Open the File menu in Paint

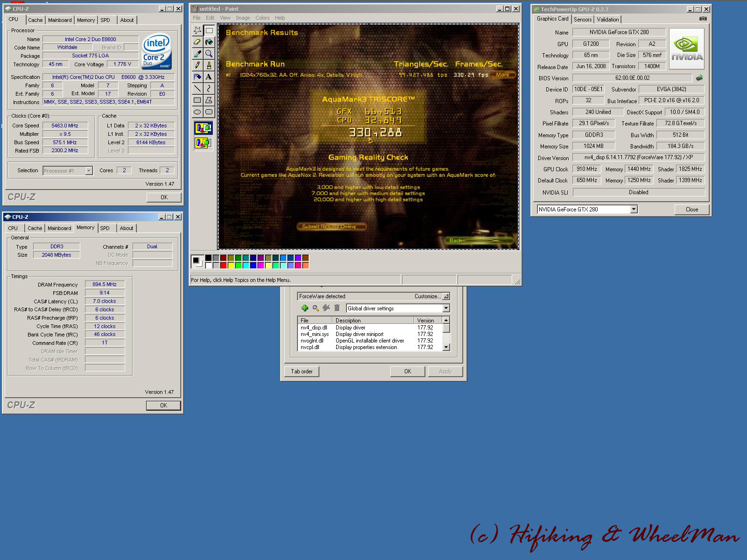[197, 18]
